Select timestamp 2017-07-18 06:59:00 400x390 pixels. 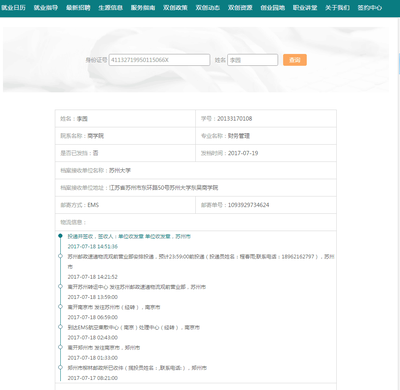coord(93,317)
